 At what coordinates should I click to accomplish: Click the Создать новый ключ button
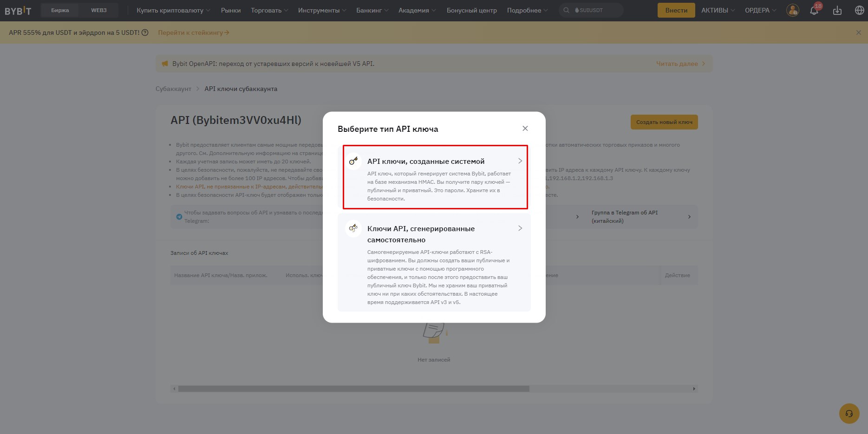click(x=664, y=122)
